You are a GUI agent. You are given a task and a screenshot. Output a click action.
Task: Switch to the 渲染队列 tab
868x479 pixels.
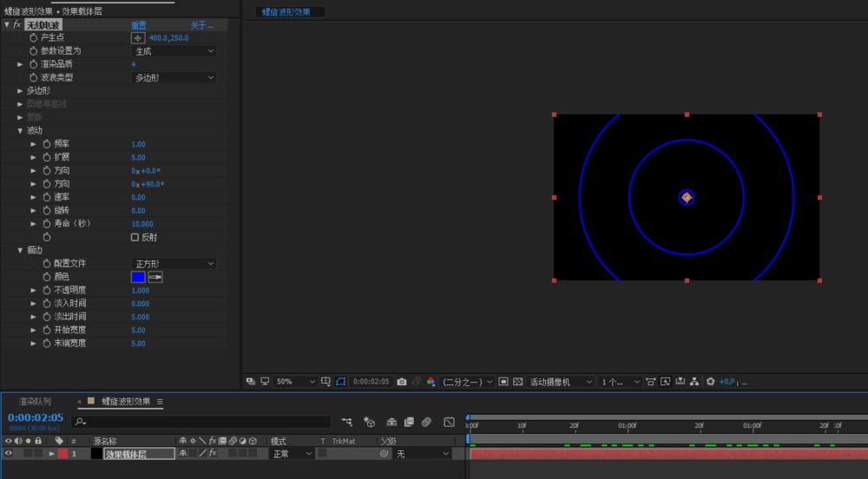(35, 401)
